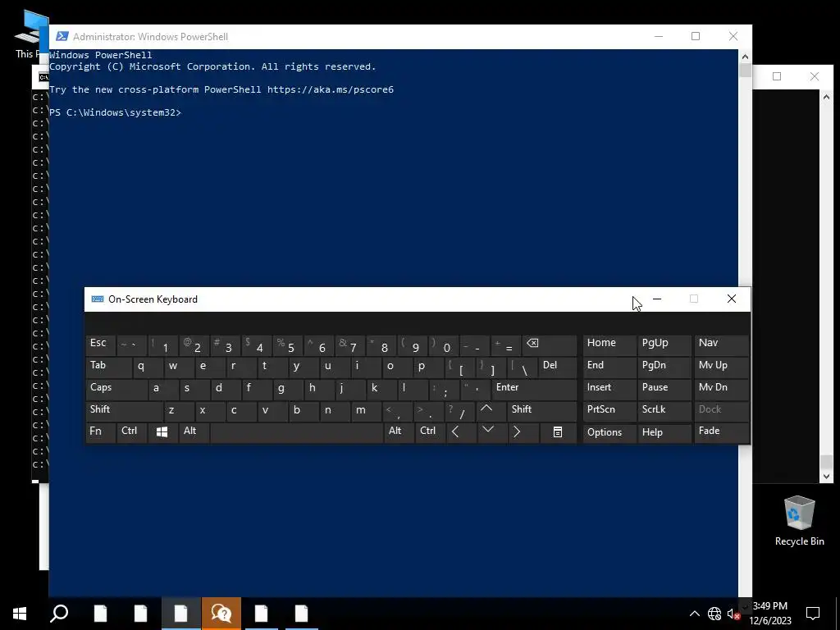Click the End key

tap(609, 367)
